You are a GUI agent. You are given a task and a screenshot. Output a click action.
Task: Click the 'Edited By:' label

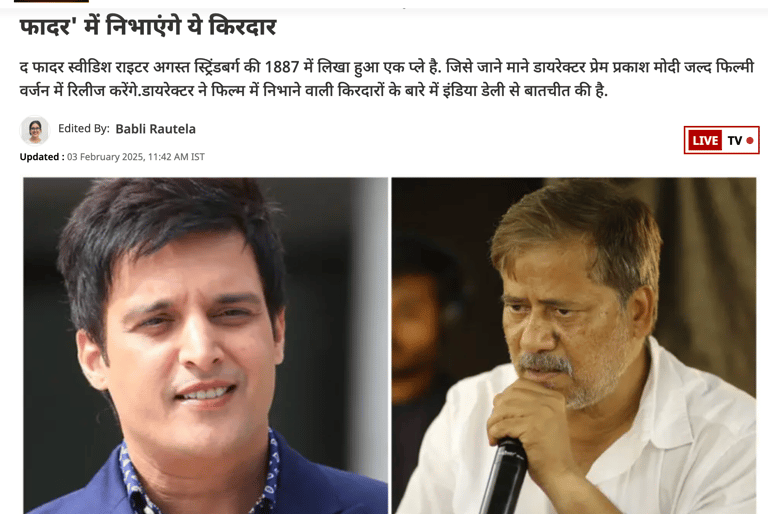(x=84, y=128)
